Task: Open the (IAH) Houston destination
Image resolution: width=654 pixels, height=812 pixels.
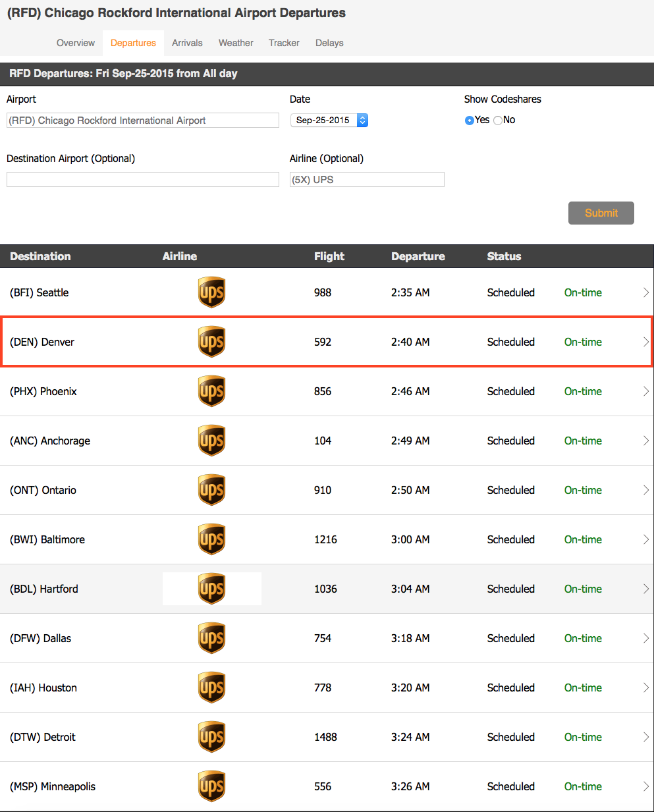Action: [x=43, y=688]
